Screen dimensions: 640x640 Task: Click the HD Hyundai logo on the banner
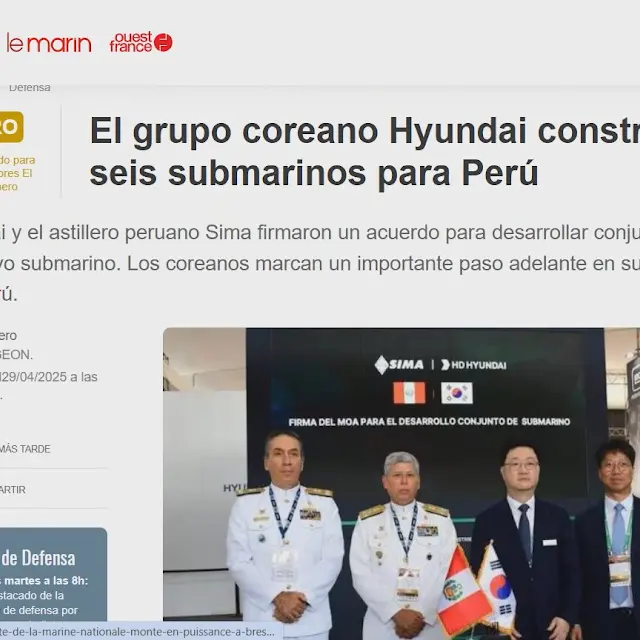click(473, 365)
